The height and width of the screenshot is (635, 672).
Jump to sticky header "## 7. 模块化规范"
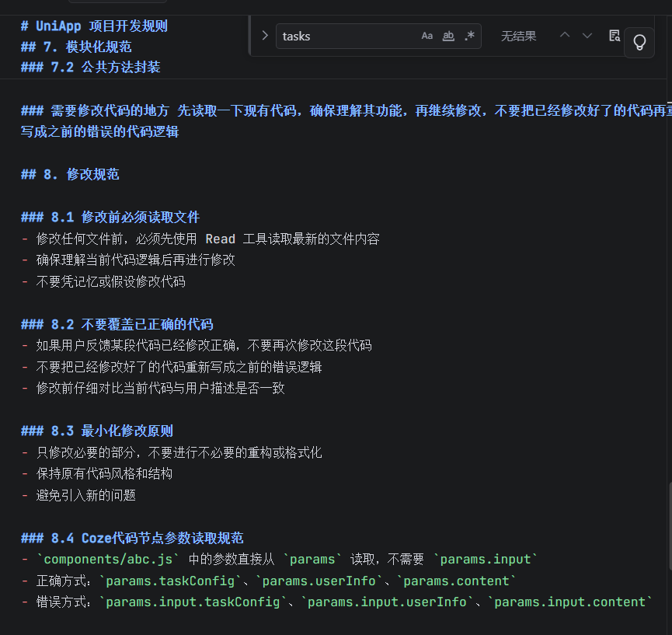pos(76,47)
